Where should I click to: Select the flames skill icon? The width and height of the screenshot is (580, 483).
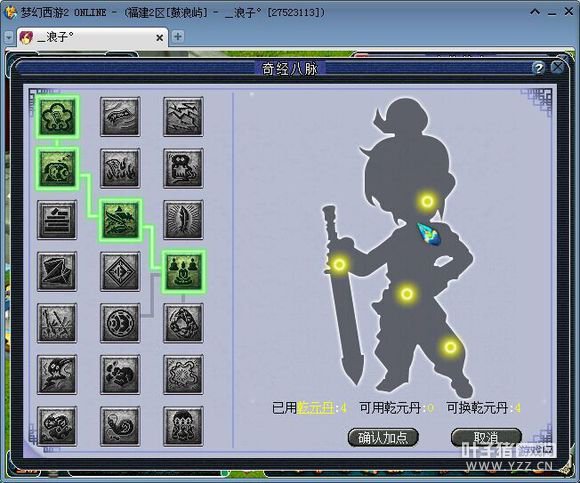[120, 168]
